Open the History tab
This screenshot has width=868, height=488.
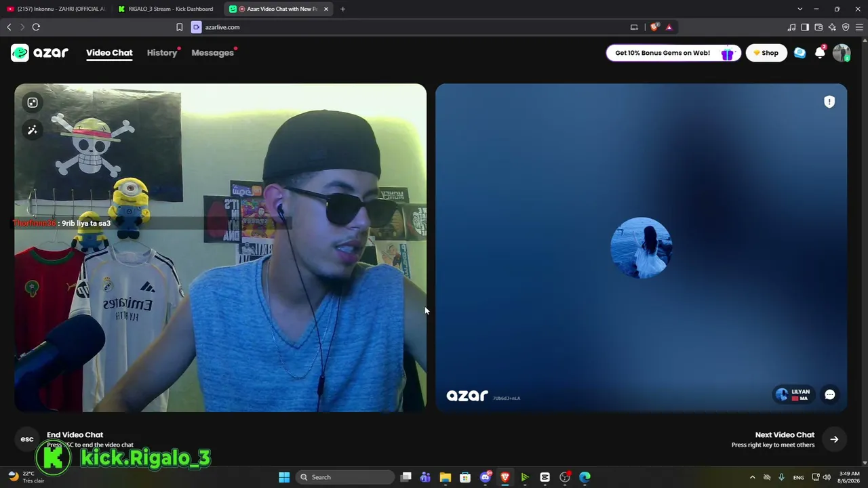coord(162,53)
